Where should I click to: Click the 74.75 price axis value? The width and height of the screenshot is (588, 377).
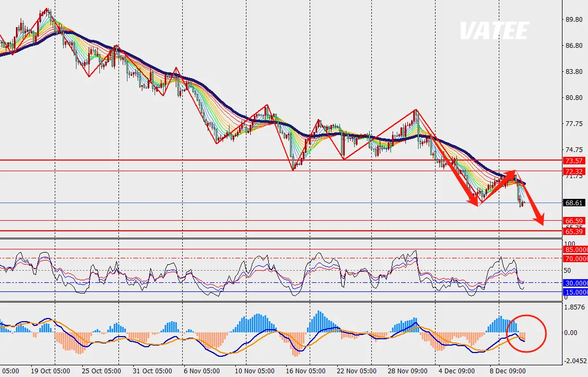(x=573, y=149)
